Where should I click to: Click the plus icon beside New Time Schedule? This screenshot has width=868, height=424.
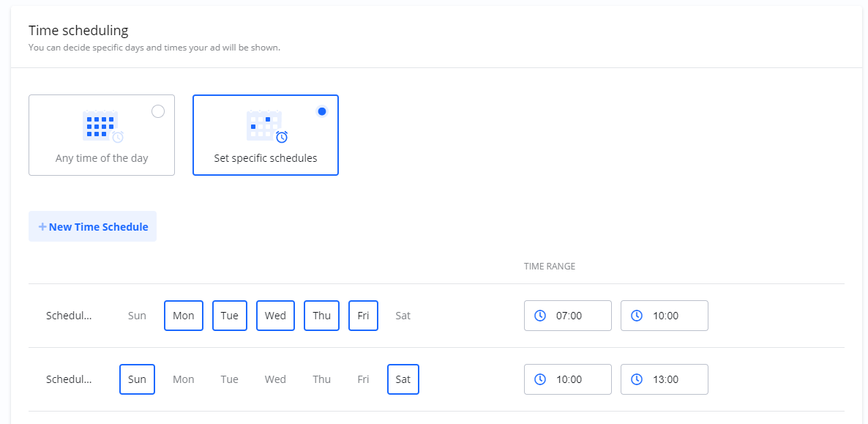[42, 227]
